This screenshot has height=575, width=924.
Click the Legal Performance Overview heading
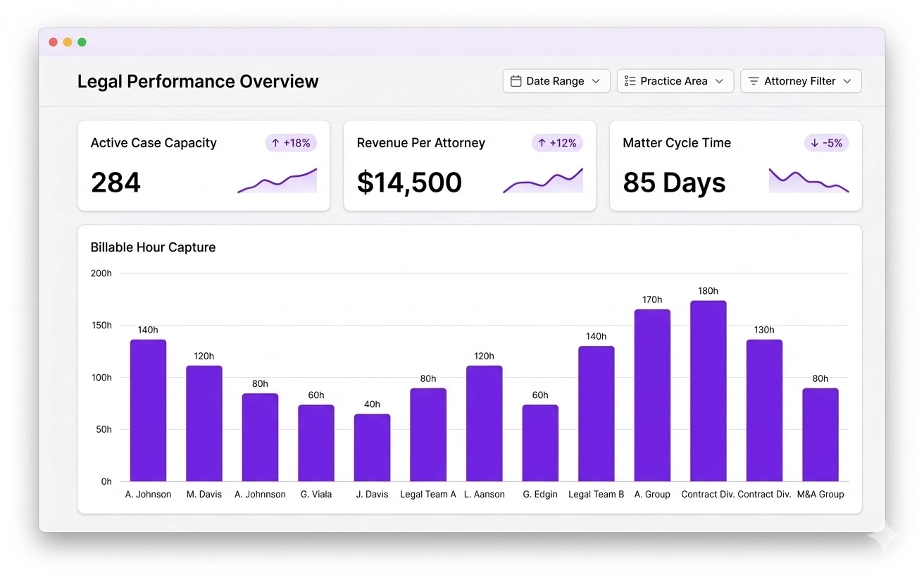198,82
